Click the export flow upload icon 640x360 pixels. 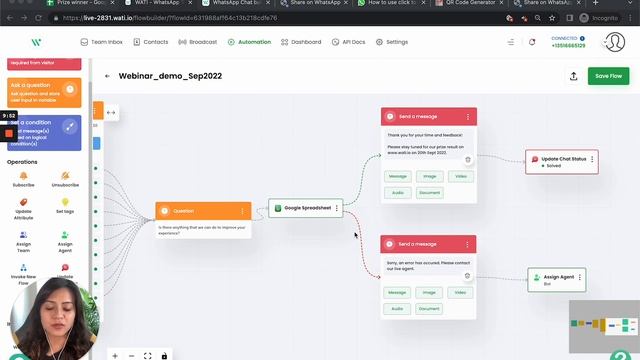(573, 76)
